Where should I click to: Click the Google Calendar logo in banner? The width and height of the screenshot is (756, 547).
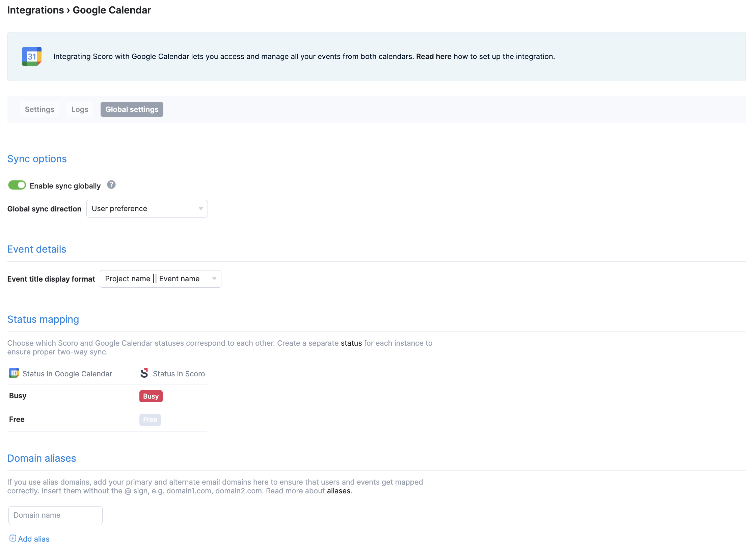tap(32, 56)
